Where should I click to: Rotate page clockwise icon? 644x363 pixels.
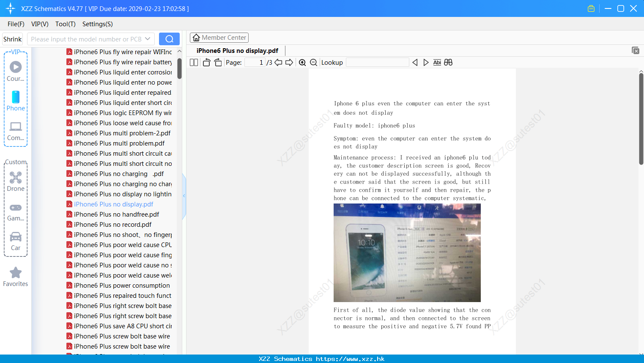[218, 63]
